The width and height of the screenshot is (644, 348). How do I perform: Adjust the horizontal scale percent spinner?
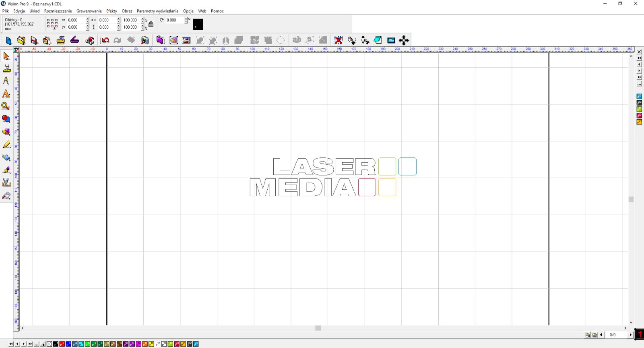tap(142, 20)
